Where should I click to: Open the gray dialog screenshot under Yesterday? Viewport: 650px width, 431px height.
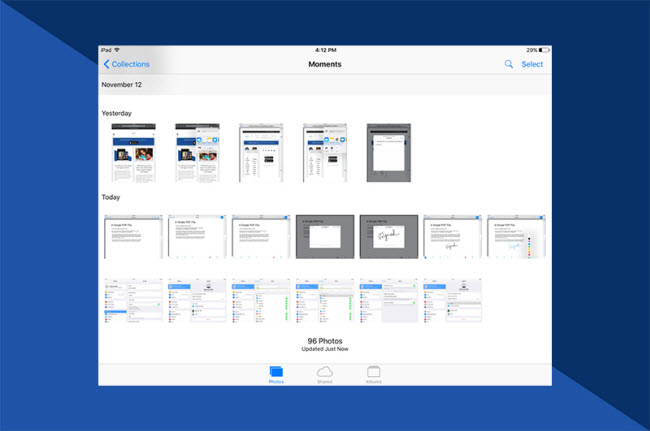coord(389,153)
